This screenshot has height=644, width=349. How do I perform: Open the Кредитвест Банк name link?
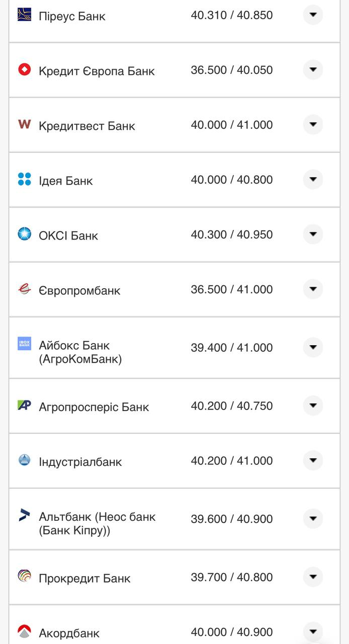[86, 126]
